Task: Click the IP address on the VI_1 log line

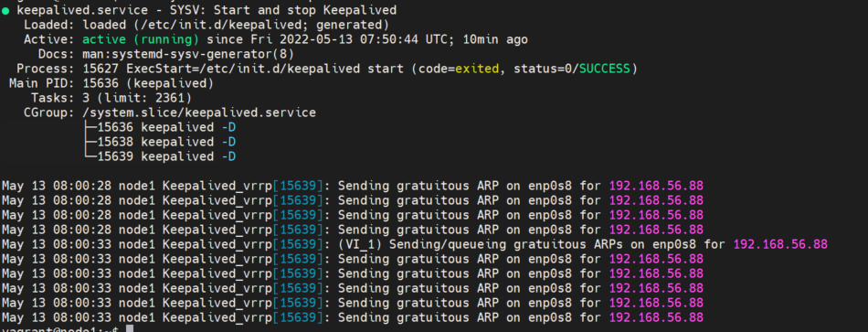Action: (780, 244)
